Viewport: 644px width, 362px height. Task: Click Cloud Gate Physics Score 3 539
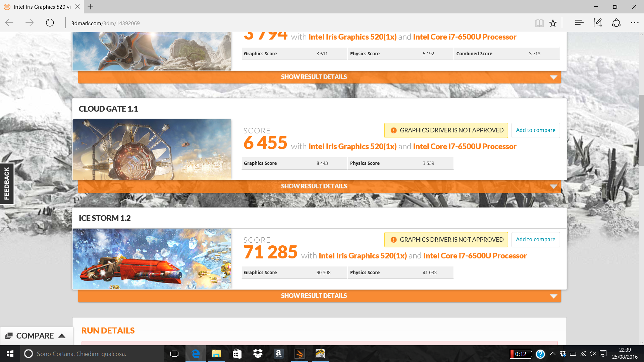tap(400, 163)
